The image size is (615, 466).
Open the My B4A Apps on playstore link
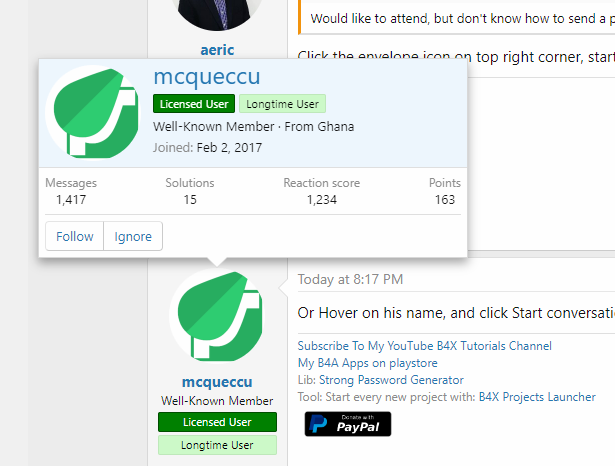pyautogui.click(x=368, y=363)
